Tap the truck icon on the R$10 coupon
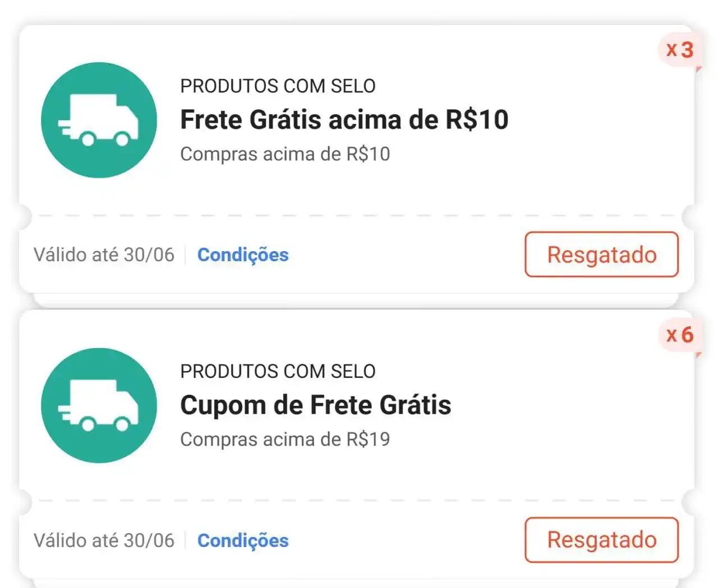The height and width of the screenshot is (588, 718). coord(99,120)
